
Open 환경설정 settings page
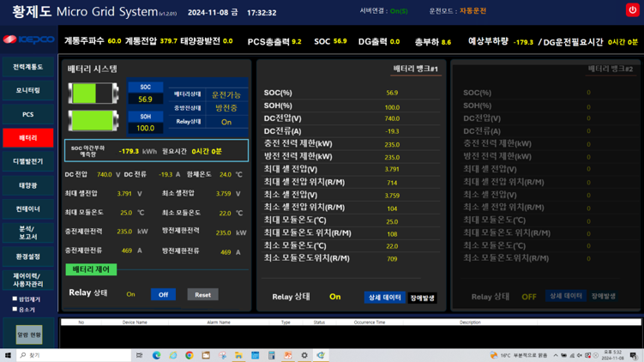(x=27, y=256)
